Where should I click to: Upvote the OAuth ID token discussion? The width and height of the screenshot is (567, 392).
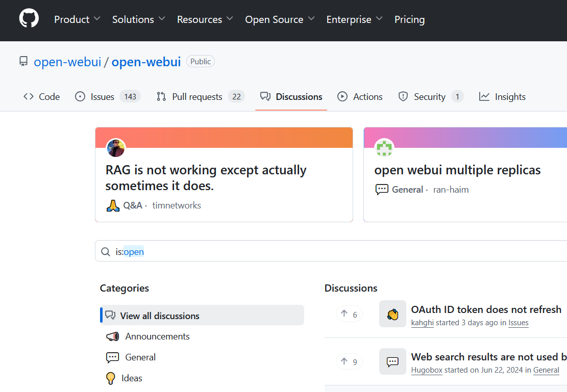(x=349, y=314)
